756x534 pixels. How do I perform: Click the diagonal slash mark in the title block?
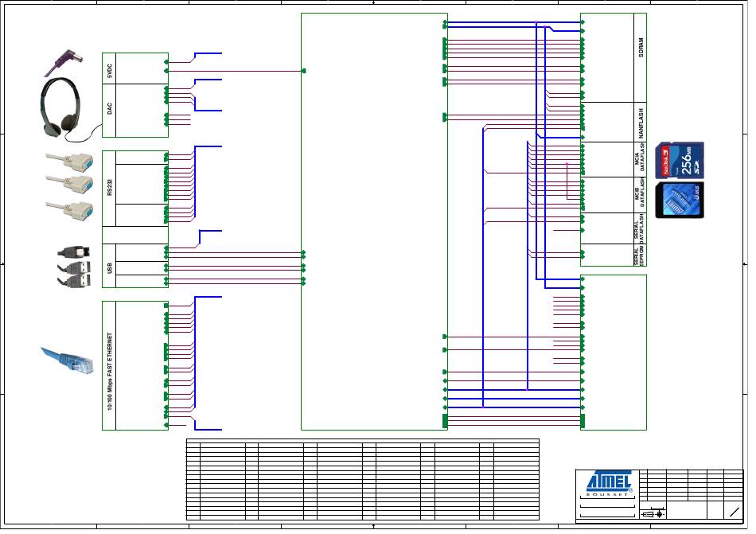point(735,512)
